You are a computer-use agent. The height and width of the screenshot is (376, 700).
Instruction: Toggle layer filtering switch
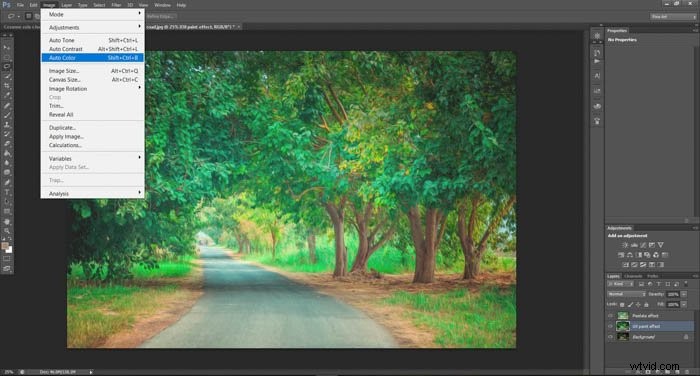click(686, 284)
